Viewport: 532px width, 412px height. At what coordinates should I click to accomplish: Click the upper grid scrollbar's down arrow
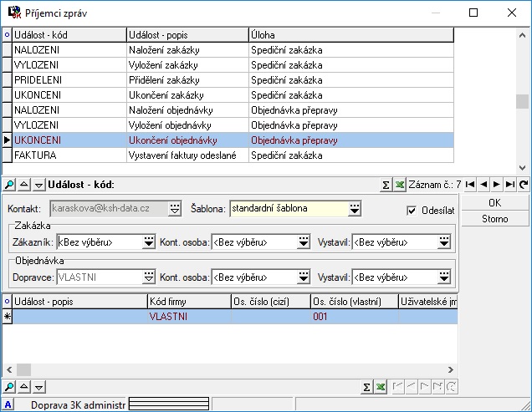click(522, 167)
